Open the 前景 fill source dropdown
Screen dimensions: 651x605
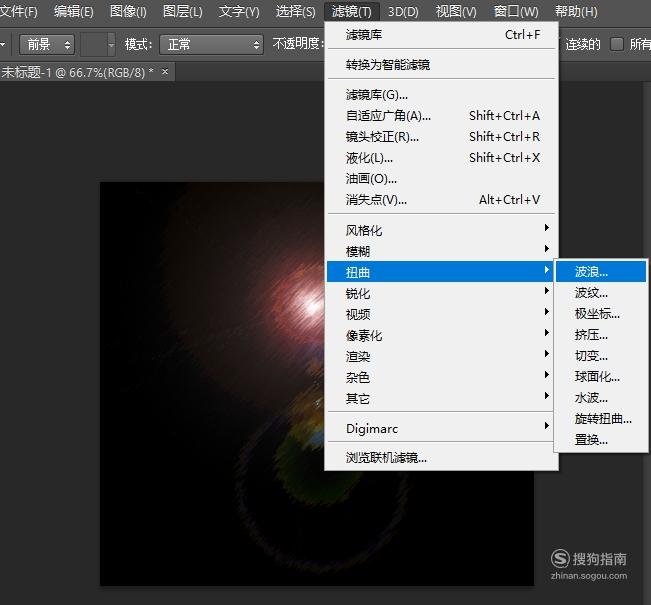47,44
